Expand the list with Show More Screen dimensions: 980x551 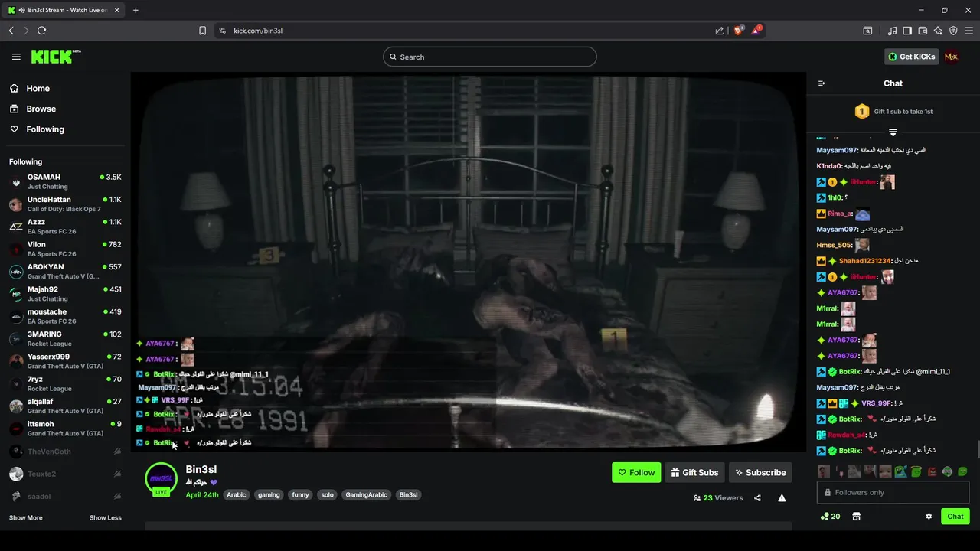click(25, 518)
